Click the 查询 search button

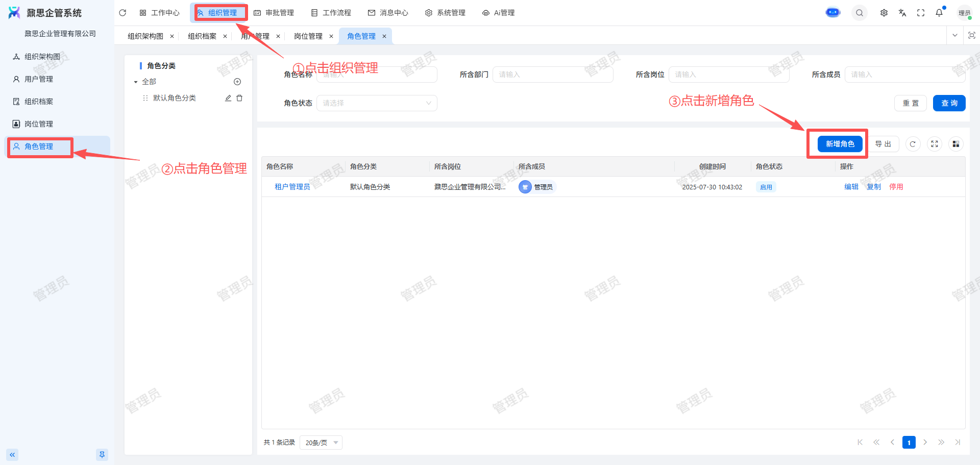(x=949, y=103)
